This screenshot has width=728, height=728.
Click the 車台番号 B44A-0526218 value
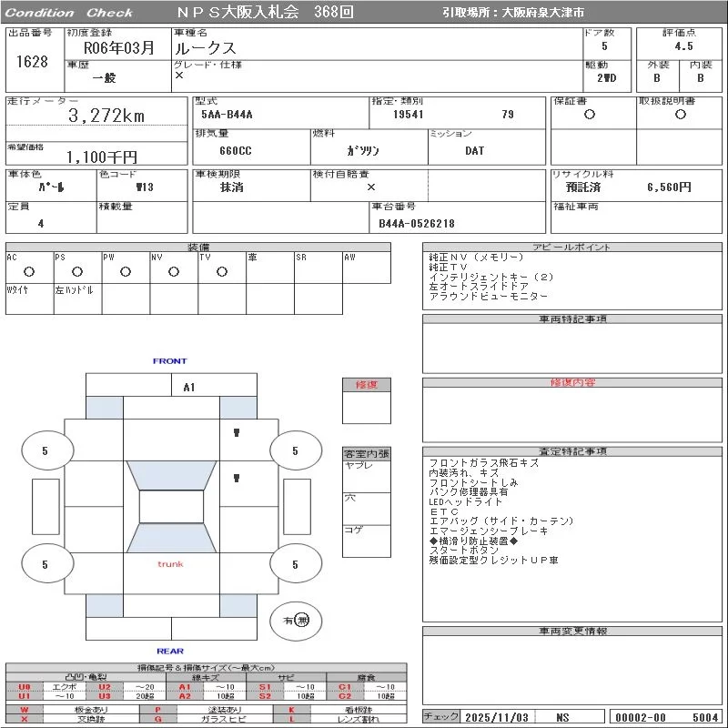pyautogui.click(x=417, y=223)
